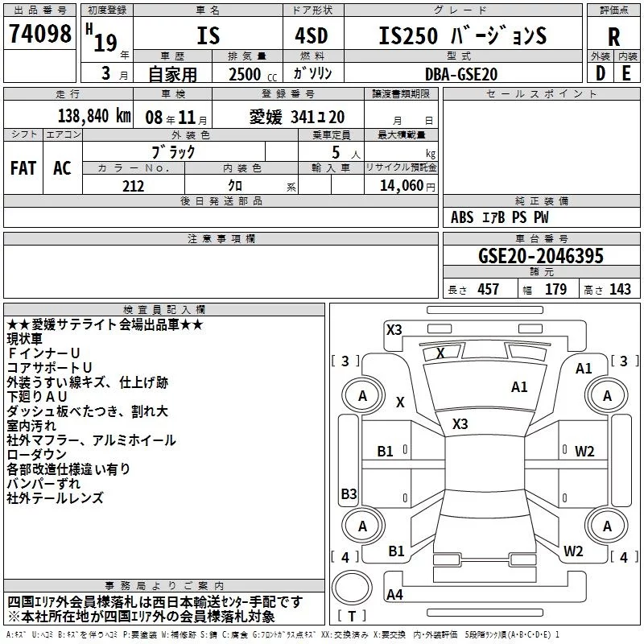644x644 pixels.
Task: Click the note 各部改造仕様違い有り
Action: point(68,469)
